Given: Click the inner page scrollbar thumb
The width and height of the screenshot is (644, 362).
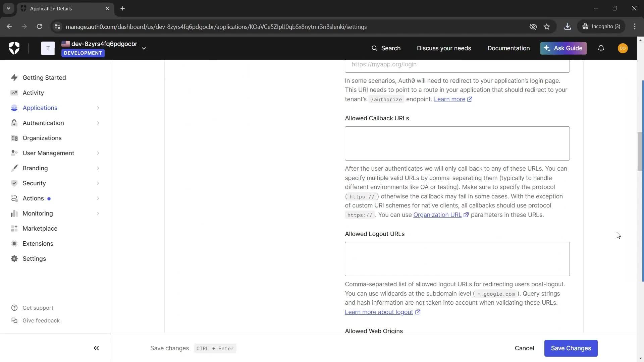Looking at the screenshot, I should click(640, 152).
